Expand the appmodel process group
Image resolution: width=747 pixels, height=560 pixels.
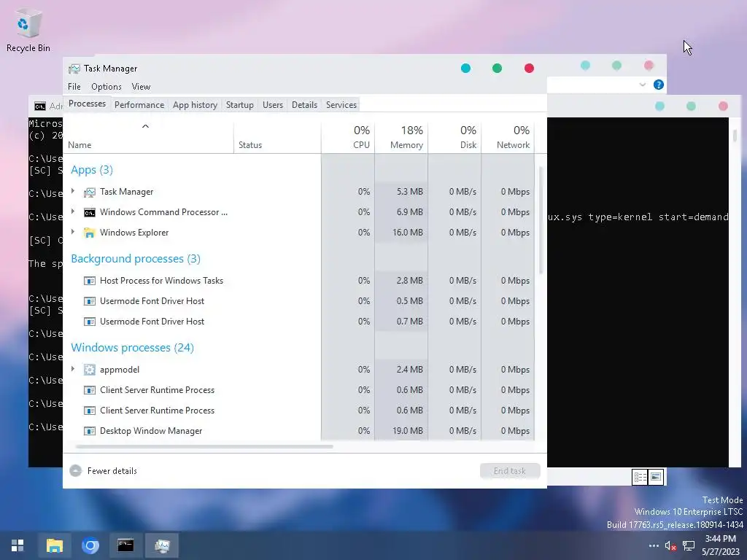click(x=73, y=369)
